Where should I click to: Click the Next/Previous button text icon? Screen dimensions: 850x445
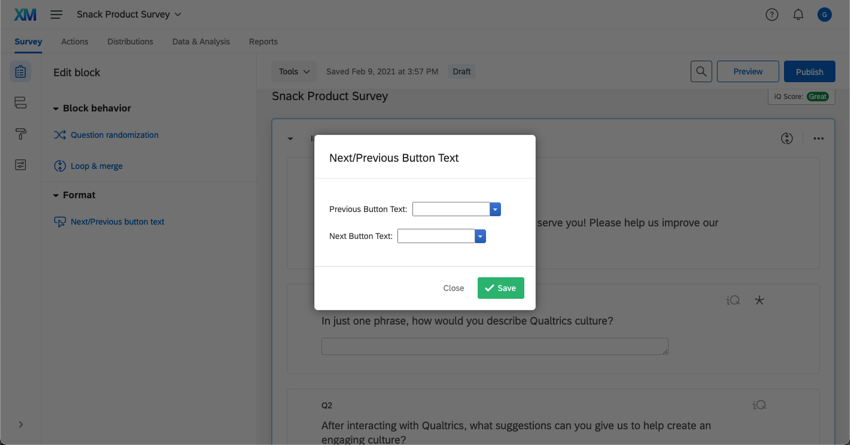click(x=60, y=222)
